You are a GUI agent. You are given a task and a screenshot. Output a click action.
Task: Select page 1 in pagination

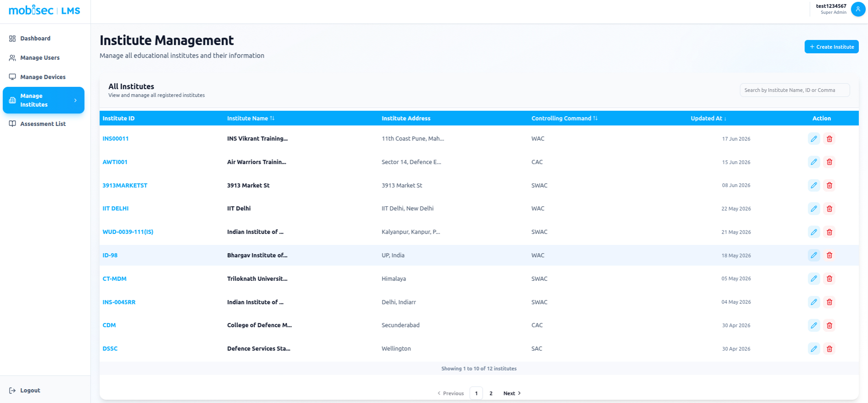(476, 393)
